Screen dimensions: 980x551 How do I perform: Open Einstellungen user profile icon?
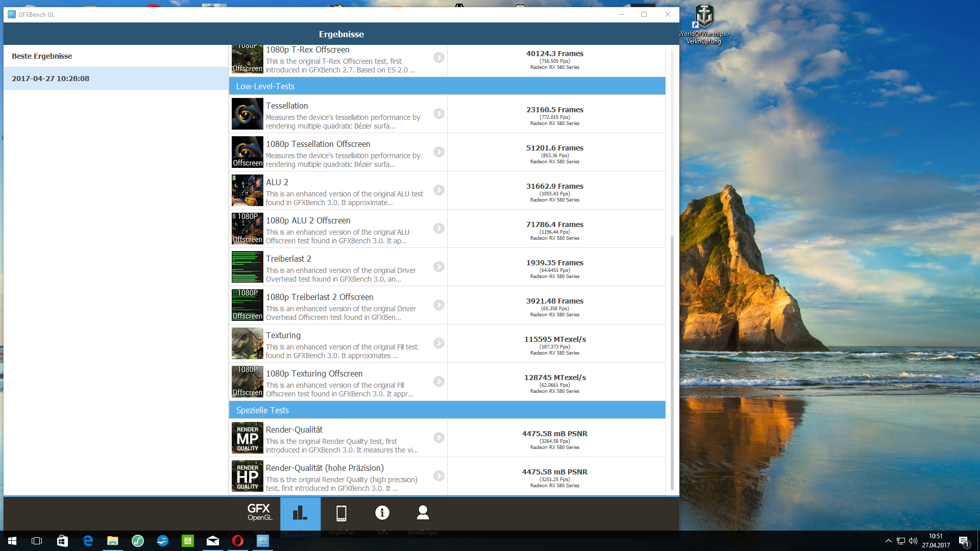pyautogui.click(x=423, y=513)
